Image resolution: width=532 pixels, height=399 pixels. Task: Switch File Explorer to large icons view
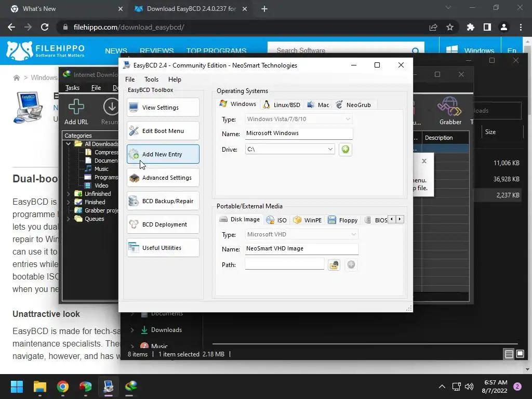pyautogui.click(x=520, y=354)
